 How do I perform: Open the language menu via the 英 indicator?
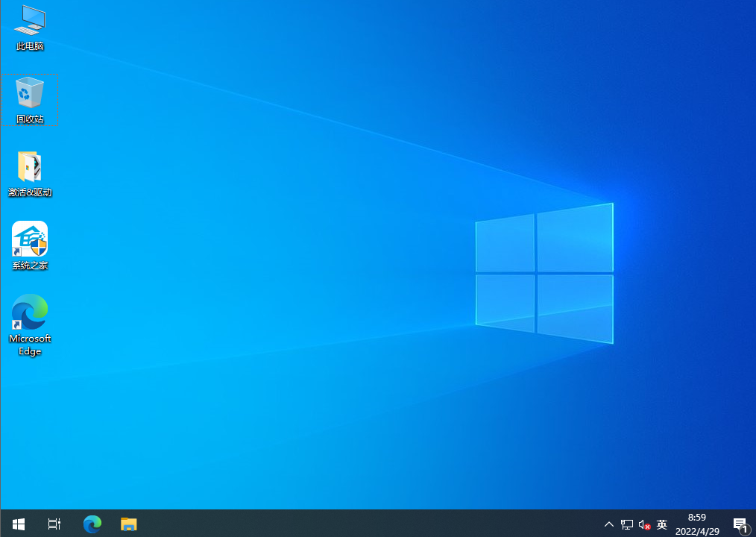coord(662,524)
